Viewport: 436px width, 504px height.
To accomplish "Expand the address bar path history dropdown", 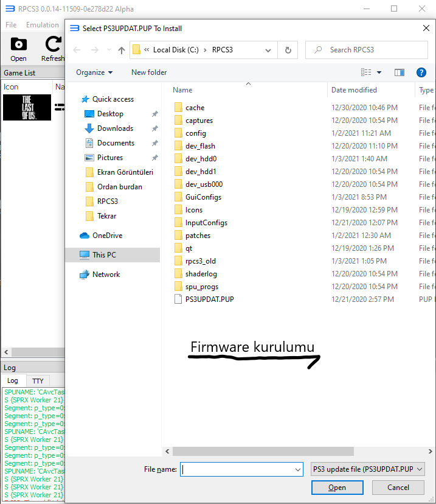I will tap(268, 50).
